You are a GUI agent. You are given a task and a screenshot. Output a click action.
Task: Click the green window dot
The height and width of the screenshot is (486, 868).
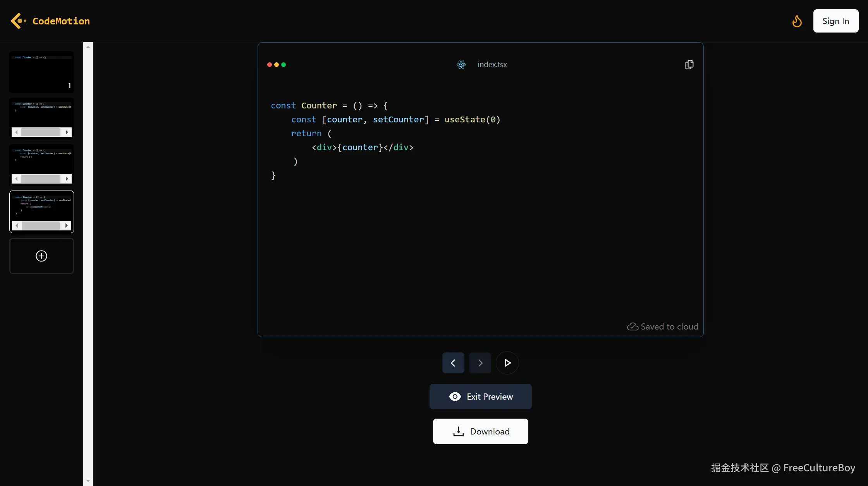point(284,65)
